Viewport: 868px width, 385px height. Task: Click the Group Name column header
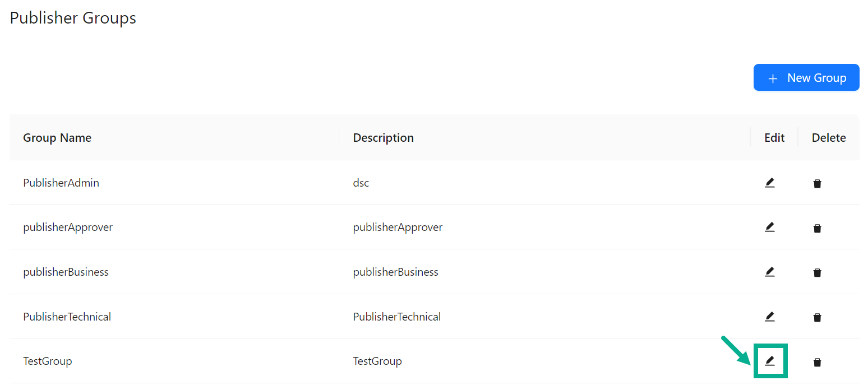[x=57, y=137]
